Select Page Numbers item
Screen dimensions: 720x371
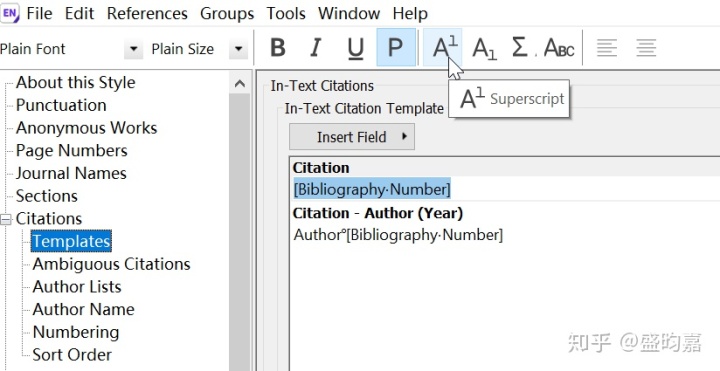[x=72, y=151]
